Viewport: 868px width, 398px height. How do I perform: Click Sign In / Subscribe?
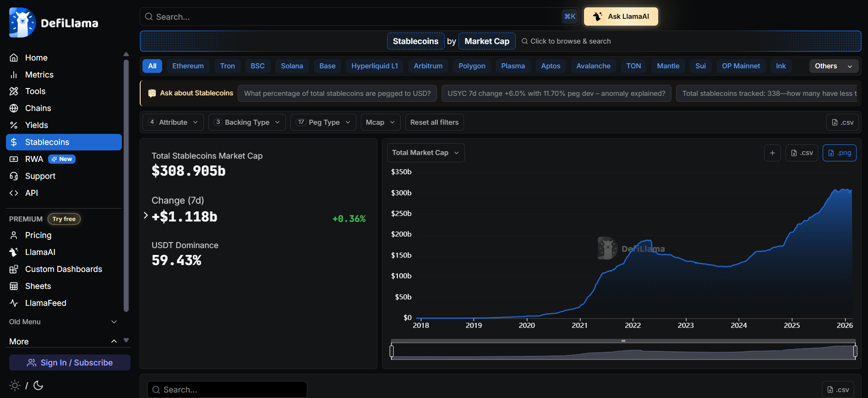[x=70, y=363]
